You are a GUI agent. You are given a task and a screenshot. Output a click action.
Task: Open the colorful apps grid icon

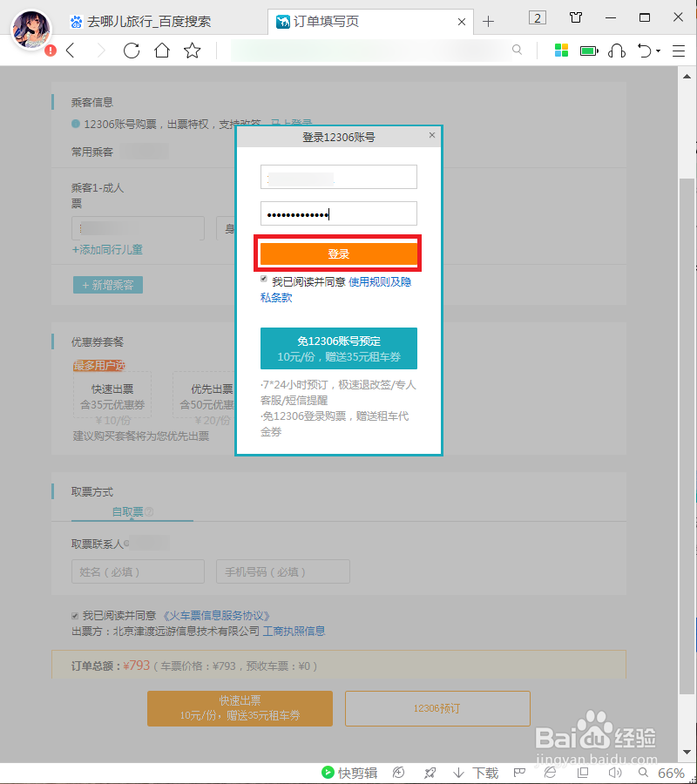tap(561, 50)
